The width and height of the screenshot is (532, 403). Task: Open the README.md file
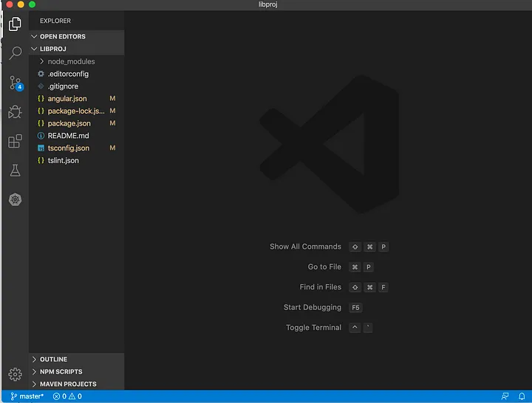coord(68,136)
